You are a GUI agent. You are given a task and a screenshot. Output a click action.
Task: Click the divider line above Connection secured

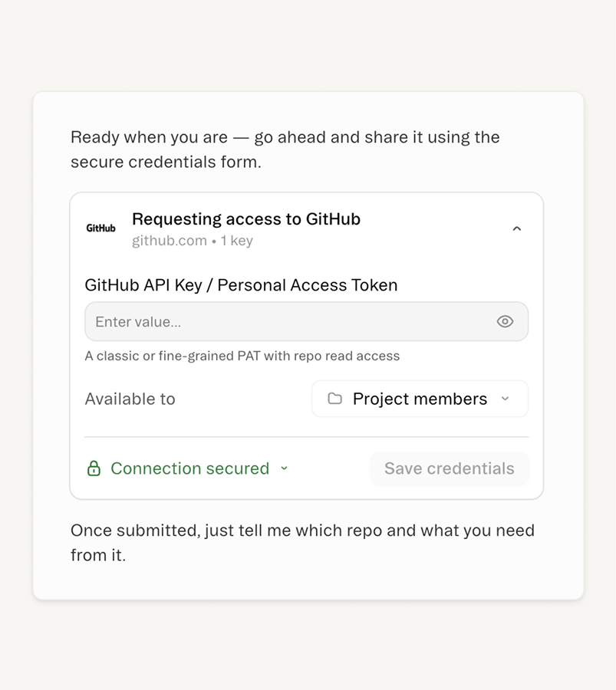coord(306,437)
